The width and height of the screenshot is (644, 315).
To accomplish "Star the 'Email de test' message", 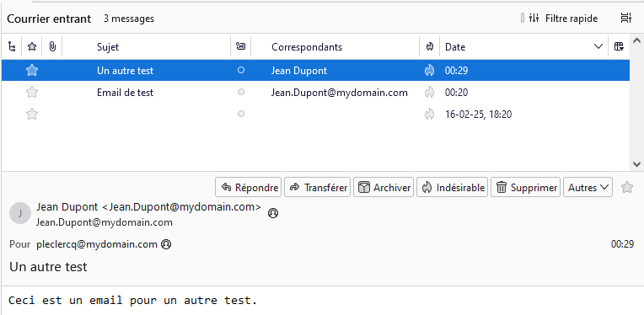I will point(32,93).
